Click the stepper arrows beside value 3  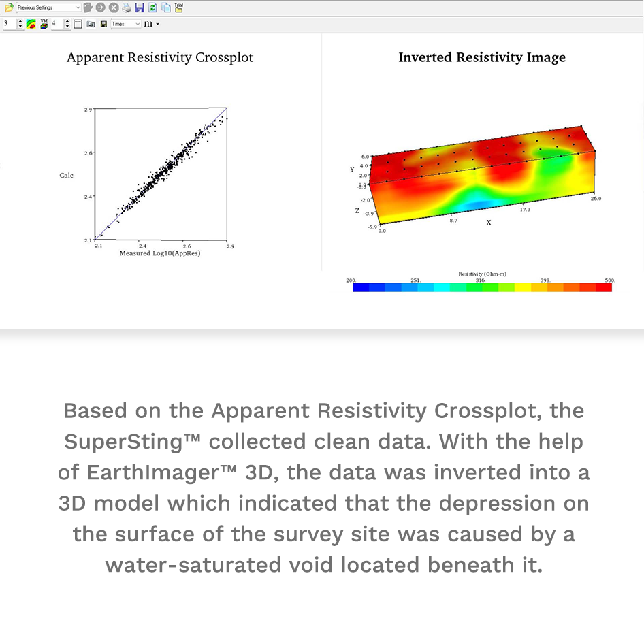point(20,24)
